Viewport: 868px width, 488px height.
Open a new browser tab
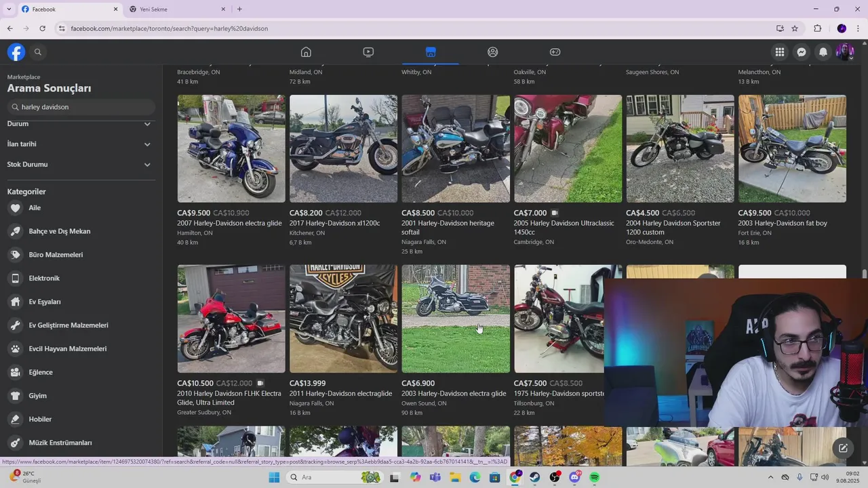(x=239, y=9)
